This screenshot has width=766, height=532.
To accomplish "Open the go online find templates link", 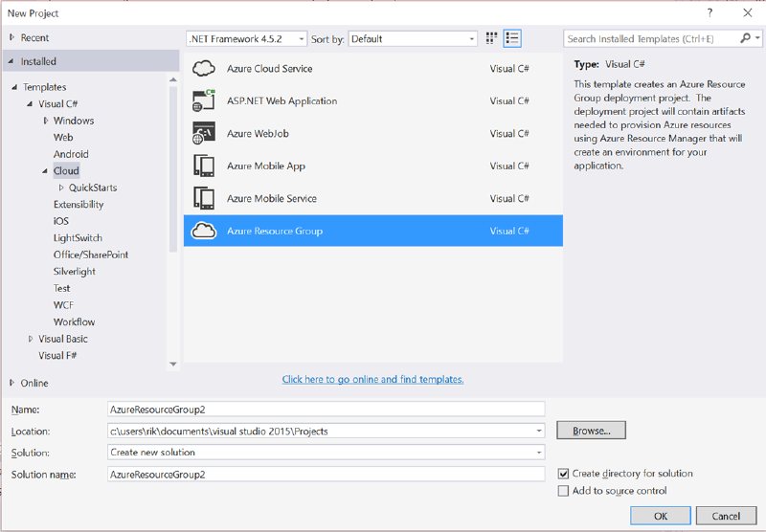I will [x=372, y=379].
